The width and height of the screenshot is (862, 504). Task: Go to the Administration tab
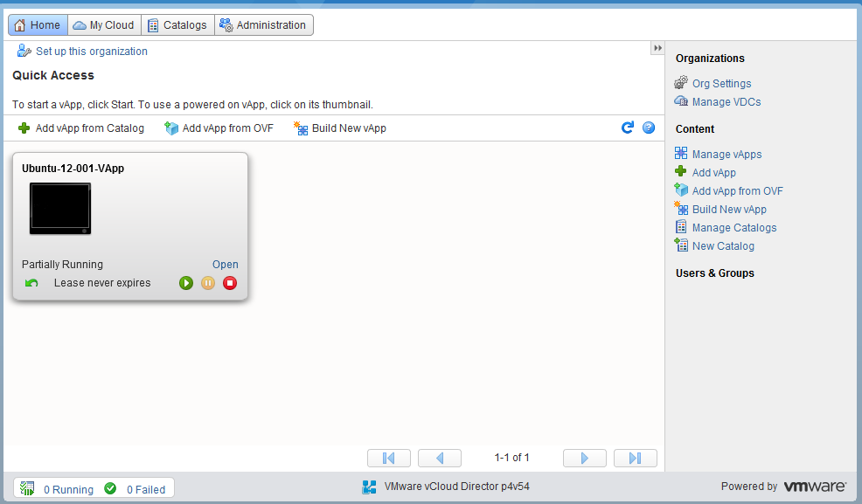pyautogui.click(x=263, y=25)
